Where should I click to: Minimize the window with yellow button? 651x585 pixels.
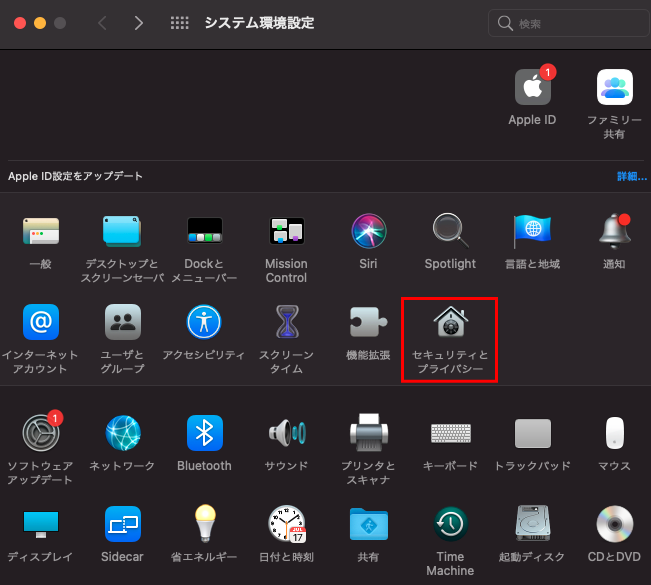40,23
